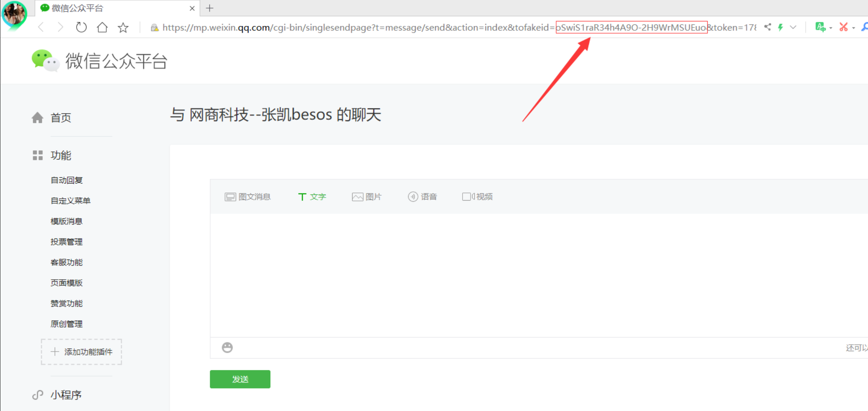The image size is (868, 411).
Task: Click the lightning speed-mode icon
Action: 781,27
